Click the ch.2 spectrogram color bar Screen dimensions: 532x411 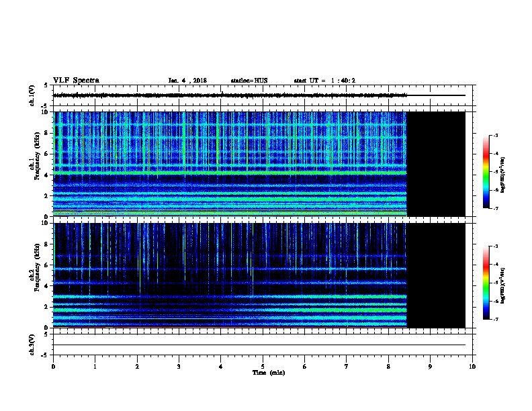[x=486, y=283]
